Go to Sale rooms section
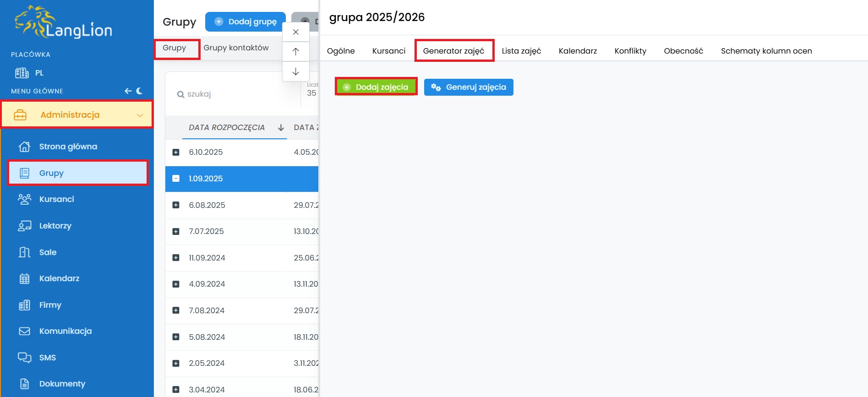The height and width of the screenshot is (397, 868). pos(48,252)
